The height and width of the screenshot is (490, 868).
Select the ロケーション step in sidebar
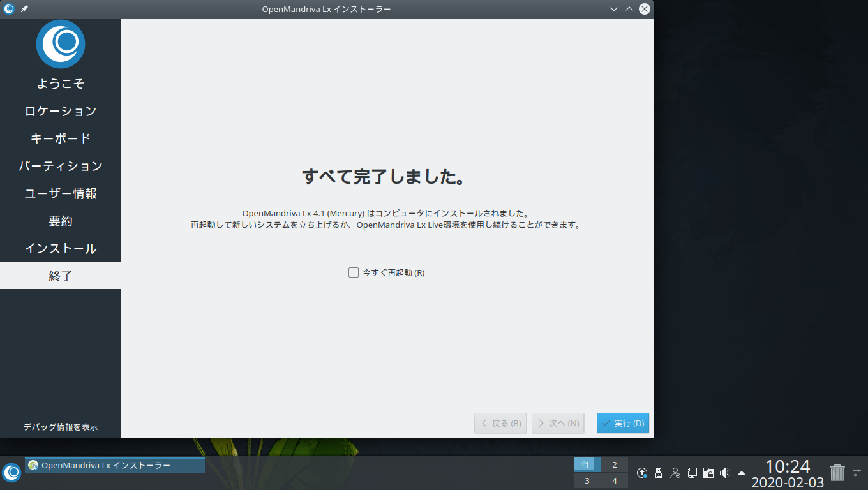(x=61, y=111)
